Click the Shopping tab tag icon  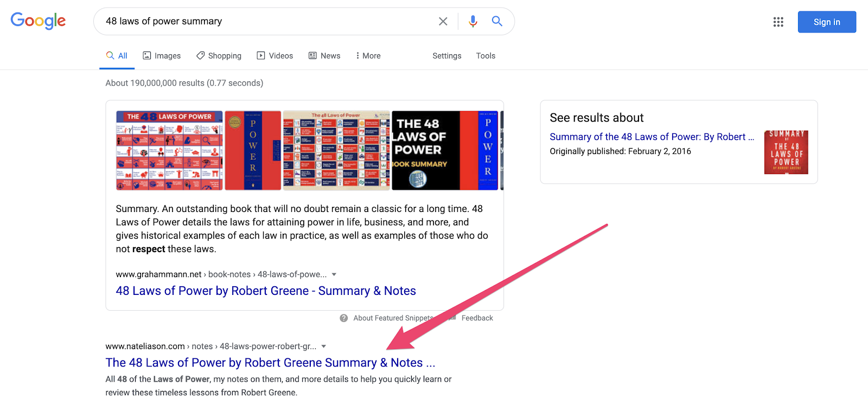(201, 55)
